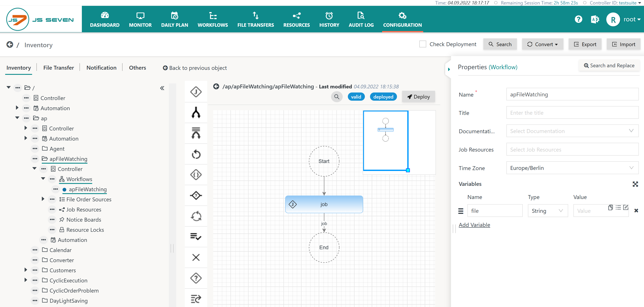Open options menu for Resource Locks
The image size is (644, 307).
[x=52, y=229]
